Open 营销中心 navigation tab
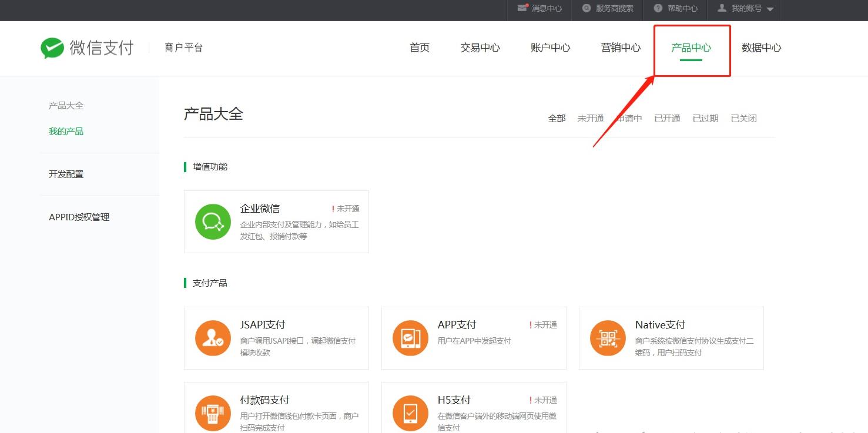The width and height of the screenshot is (868, 433). (x=621, y=48)
